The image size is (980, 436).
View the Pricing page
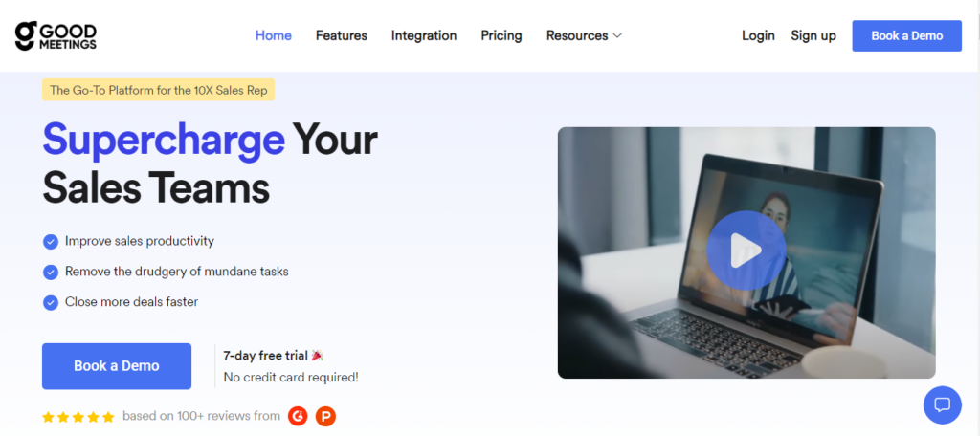[x=501, y=35]
